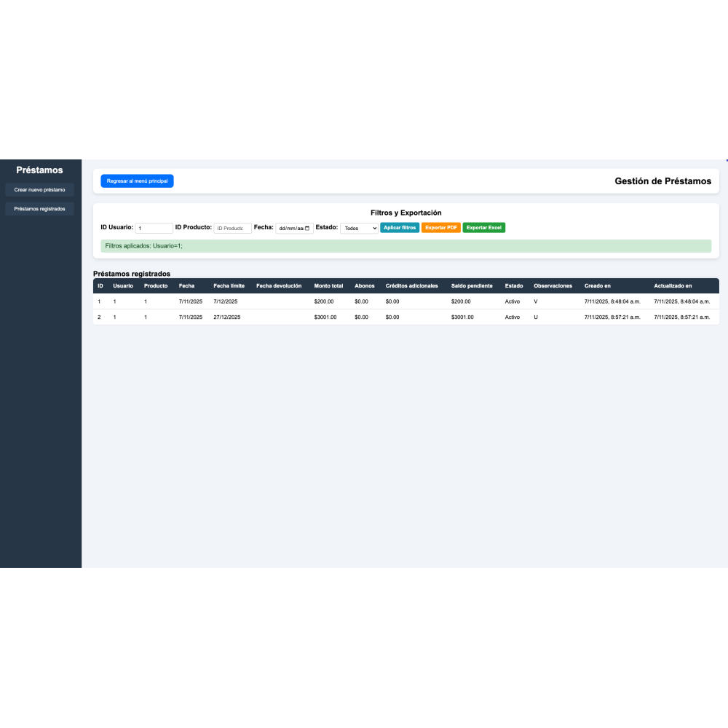This screenshot has width=728, height=728.
Task: Click the Monto total column header
Action: coord(328,286)
